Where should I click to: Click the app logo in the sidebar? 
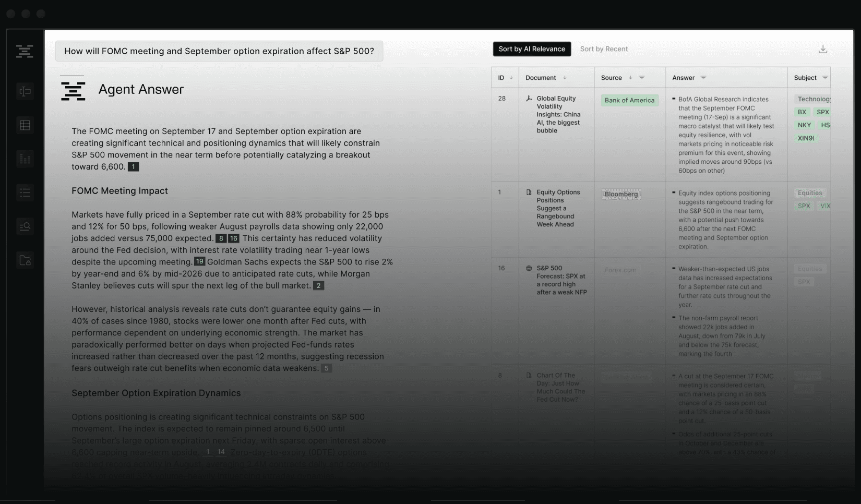25,51
